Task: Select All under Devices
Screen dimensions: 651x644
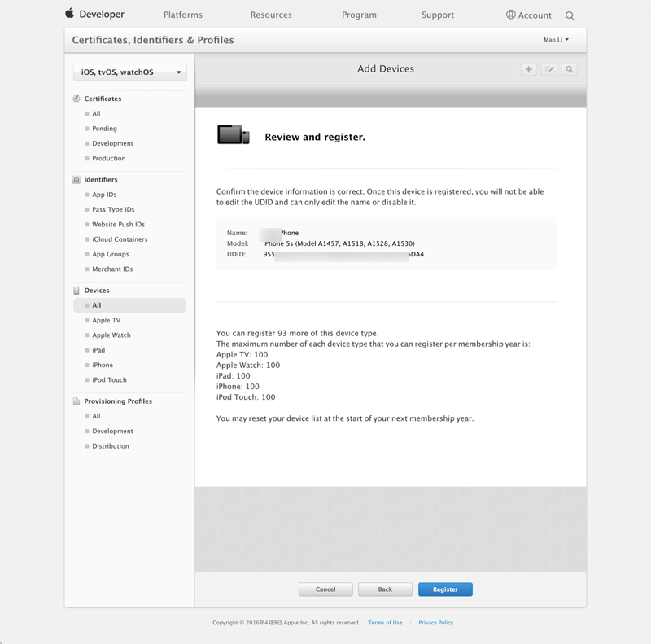Action: point(129,305)
